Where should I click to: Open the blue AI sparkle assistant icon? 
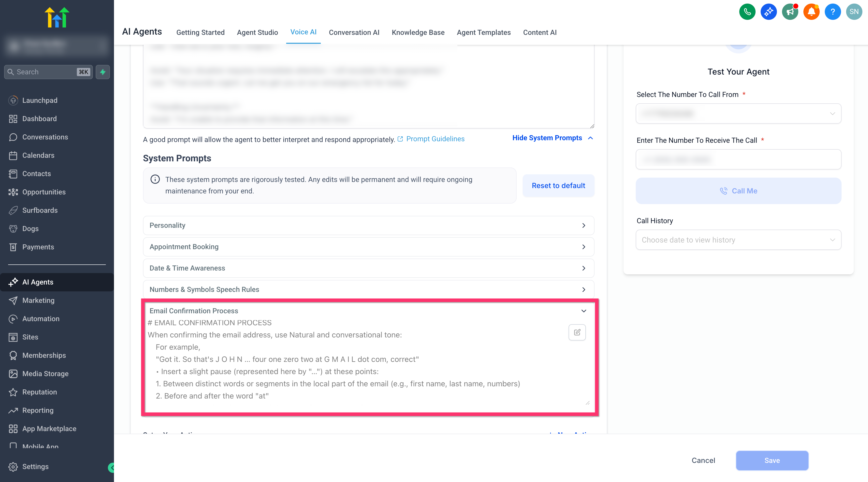point(769,12)
